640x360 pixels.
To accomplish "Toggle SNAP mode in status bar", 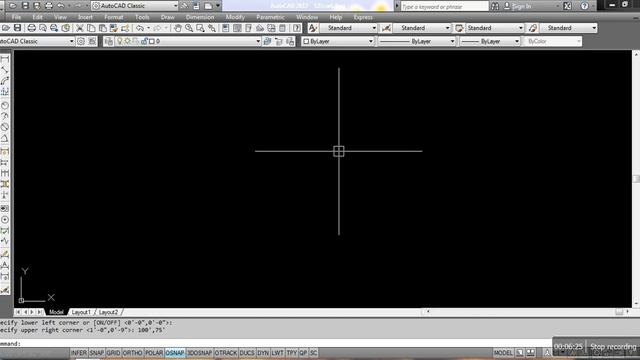I will coord(96,353).
